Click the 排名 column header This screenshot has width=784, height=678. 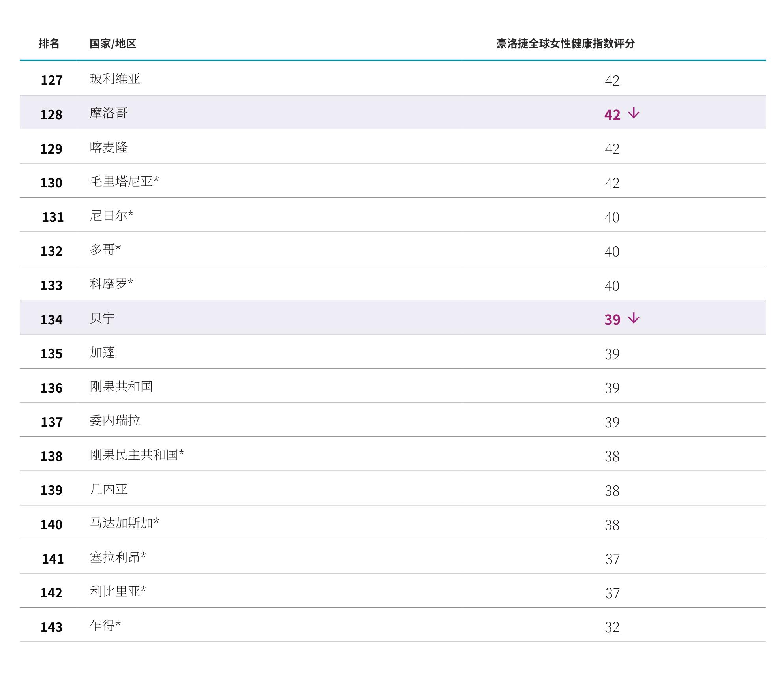[x=49, y=43]
